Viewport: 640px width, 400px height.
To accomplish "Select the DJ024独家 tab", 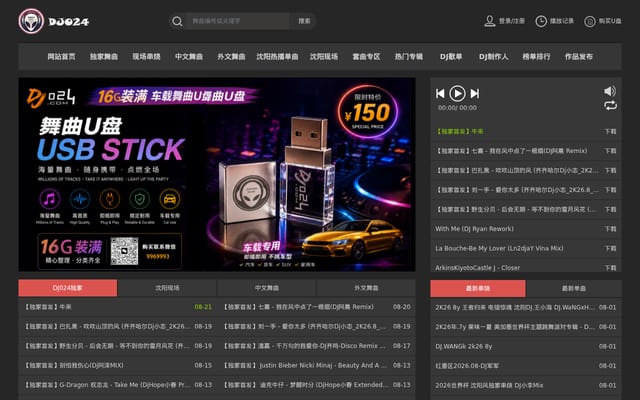I will pyautogui.click(x=68, y=288).
